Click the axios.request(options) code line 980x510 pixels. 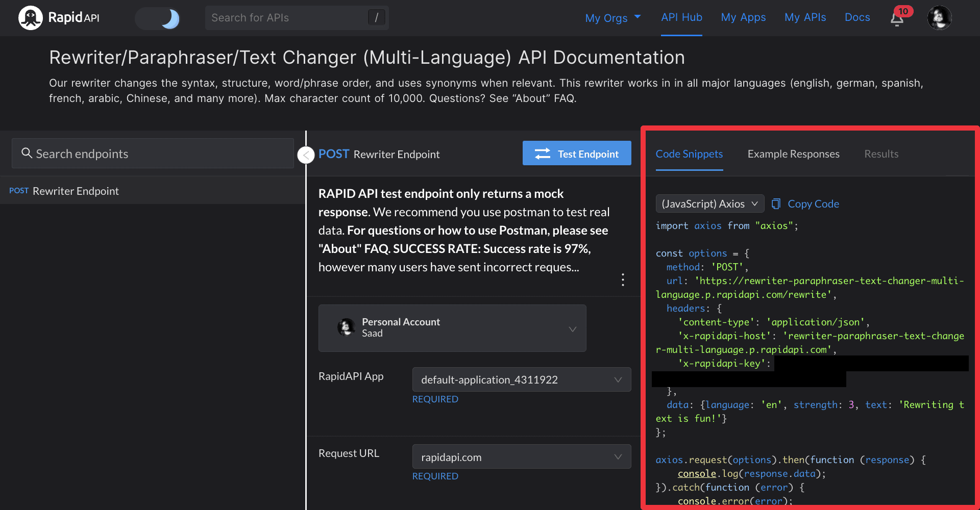pyautogui.click(x=791, y=460)
